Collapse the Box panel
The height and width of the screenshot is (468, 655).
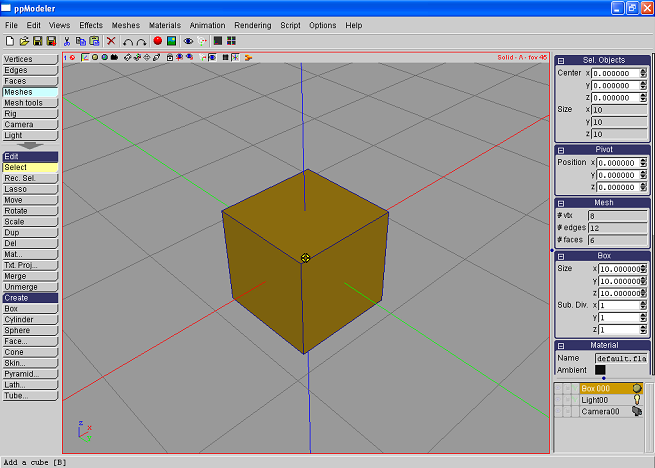coord(561,257)
